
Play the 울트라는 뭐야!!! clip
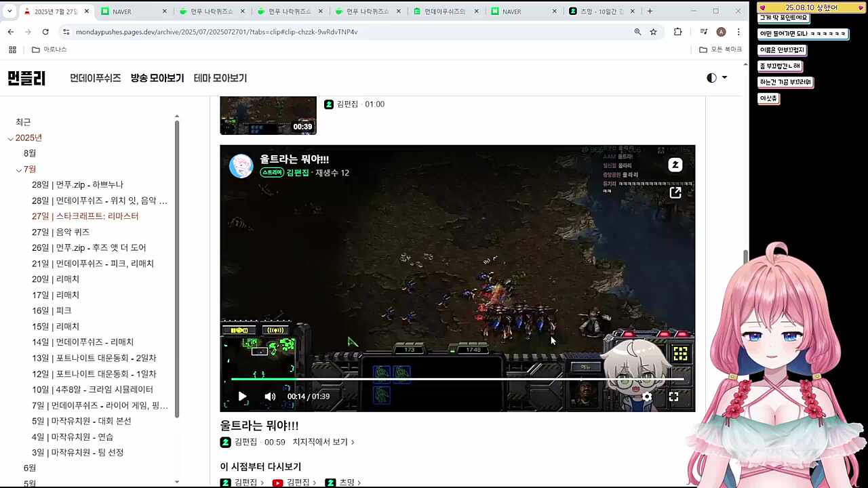point(242,396)
